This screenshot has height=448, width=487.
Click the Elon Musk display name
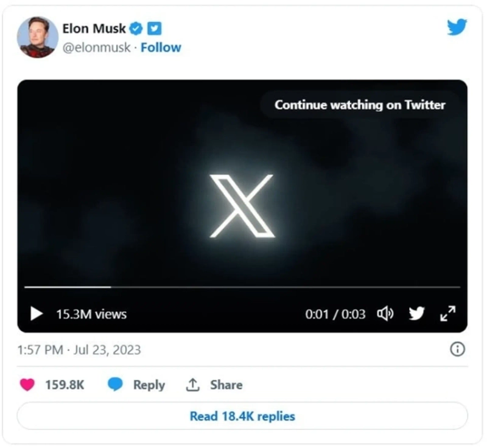coord(94,28)
